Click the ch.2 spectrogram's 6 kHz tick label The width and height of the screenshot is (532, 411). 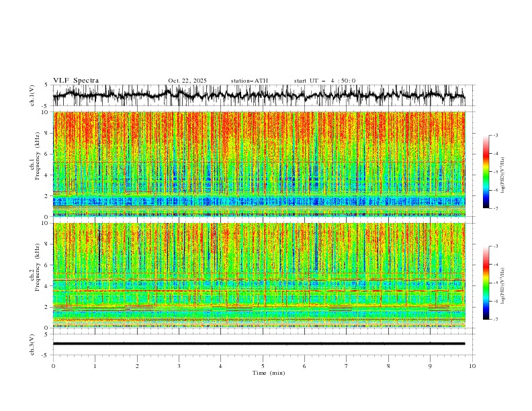pos(48,265)
